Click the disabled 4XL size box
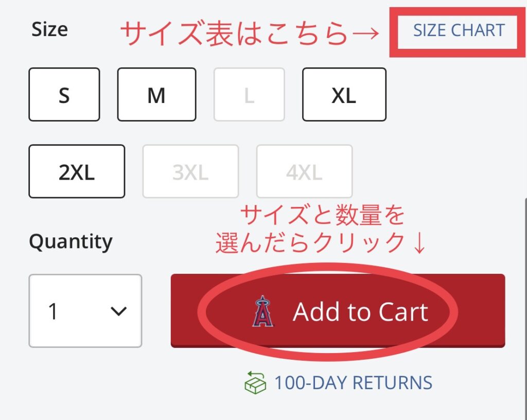This screenshot has width=527, height=420. (x=304, y=172)
